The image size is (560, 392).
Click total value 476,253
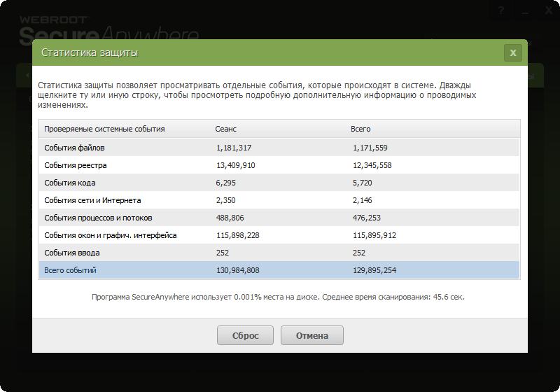366,218
